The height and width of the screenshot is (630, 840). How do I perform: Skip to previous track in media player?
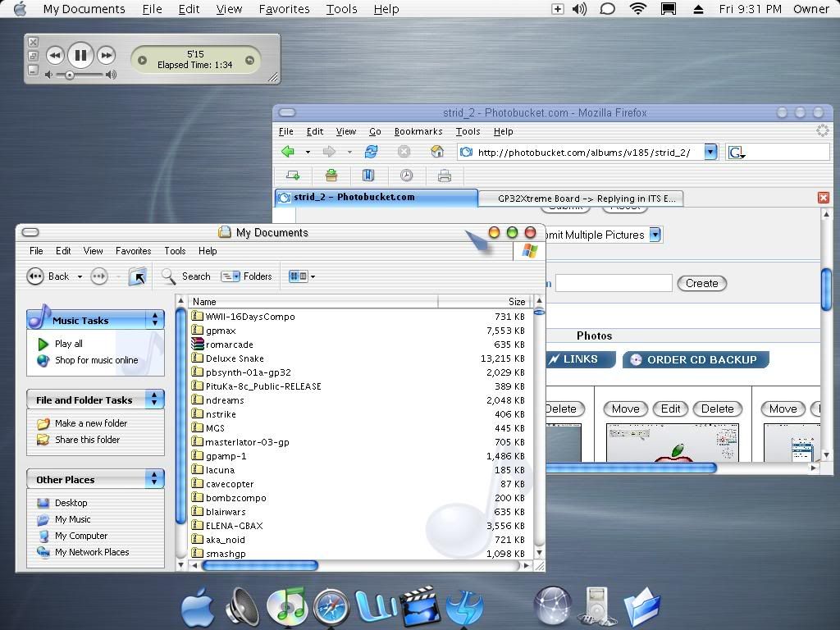point(55,55)
